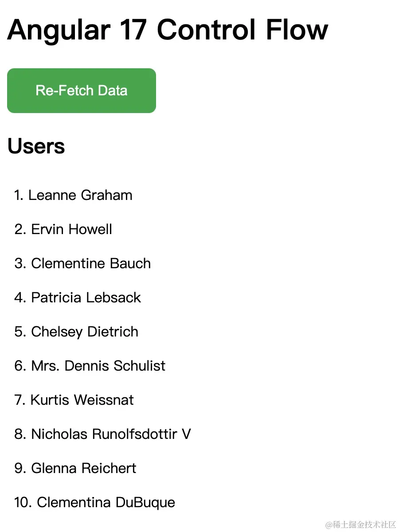Click the surname "Bauch" in the list
This screenshot has height=532, width=399.
coord(130,263)
